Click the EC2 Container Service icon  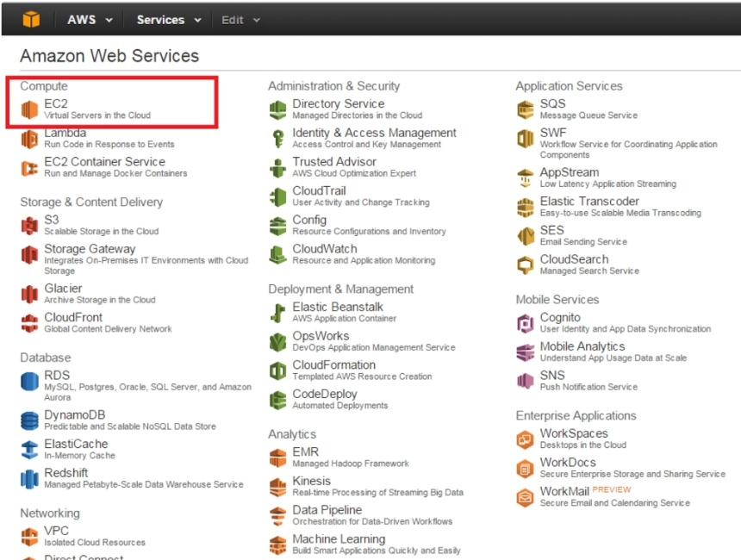pos(29,168)
